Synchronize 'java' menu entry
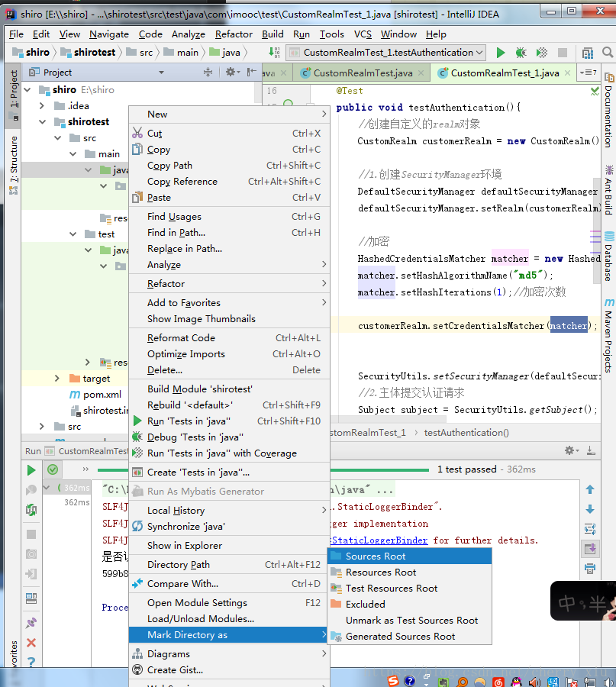 pos(229,526)
